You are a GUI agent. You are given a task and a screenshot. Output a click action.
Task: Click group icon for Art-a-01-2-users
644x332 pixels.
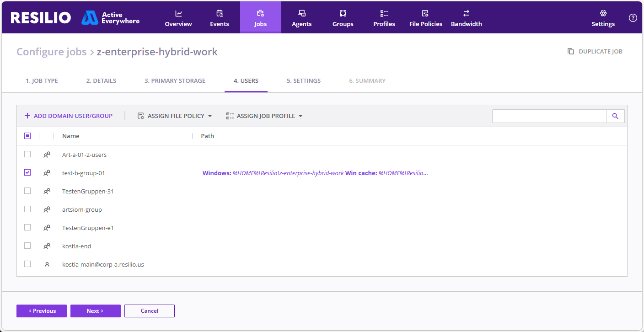47,155
